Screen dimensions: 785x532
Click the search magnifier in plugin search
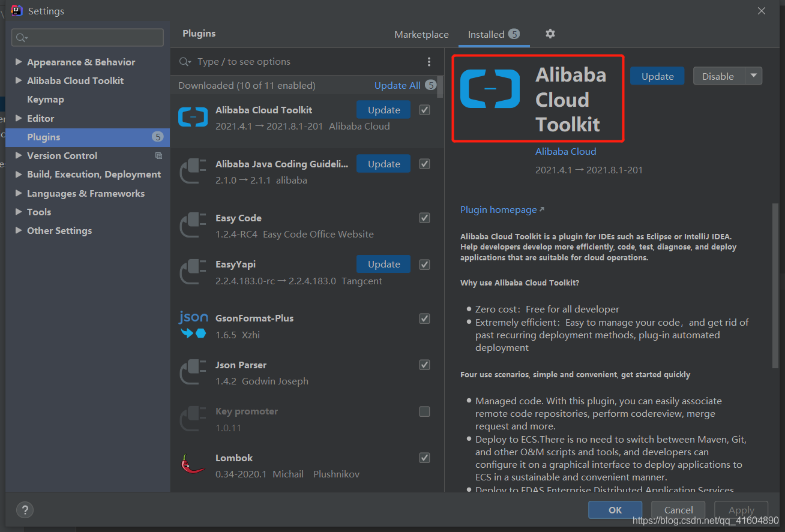coord(185,62)
